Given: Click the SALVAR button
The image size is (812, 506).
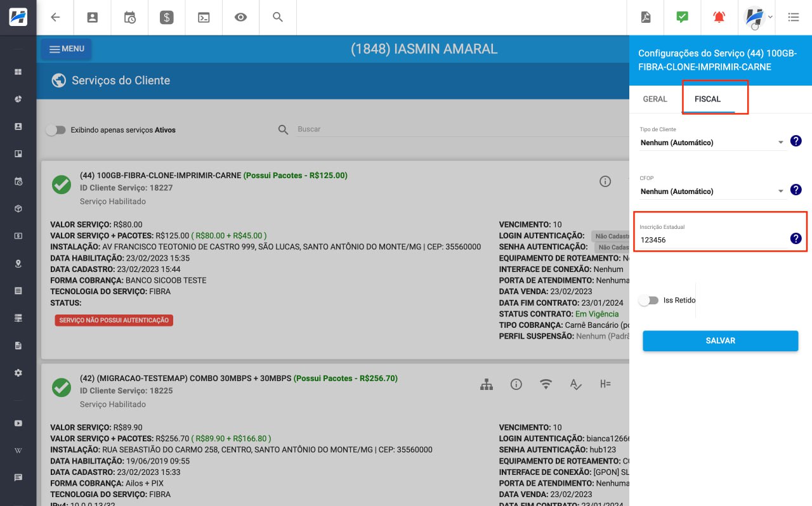Looking at the screenshot, I should (x=721, y=341).
